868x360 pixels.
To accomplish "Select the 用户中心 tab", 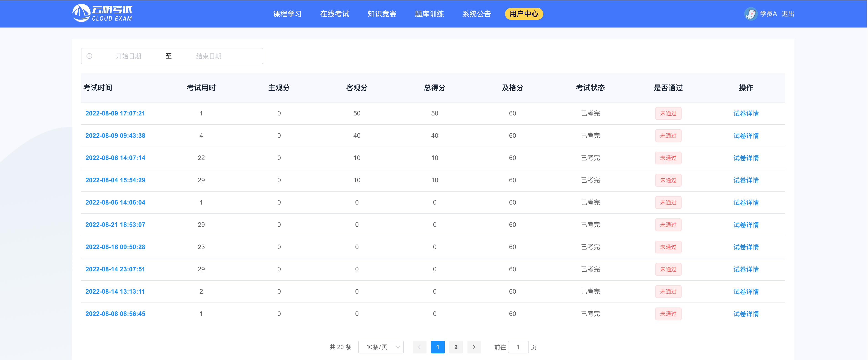I will tap(524, 14).
